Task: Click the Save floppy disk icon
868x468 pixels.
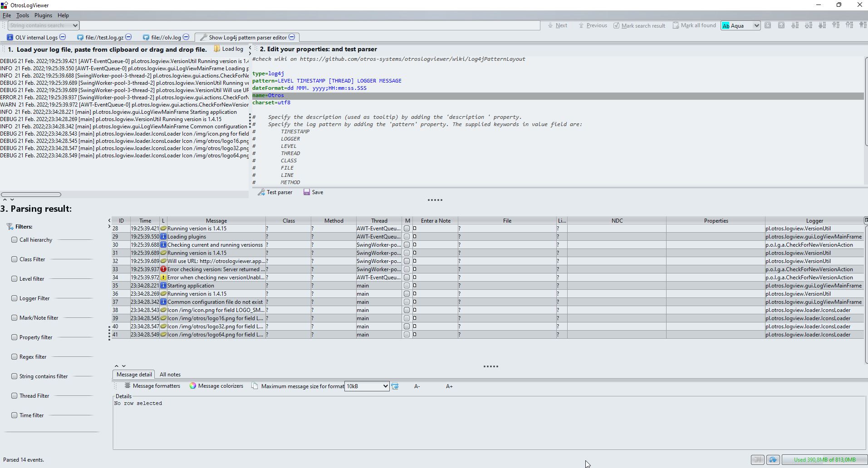Action: [307, 192]
